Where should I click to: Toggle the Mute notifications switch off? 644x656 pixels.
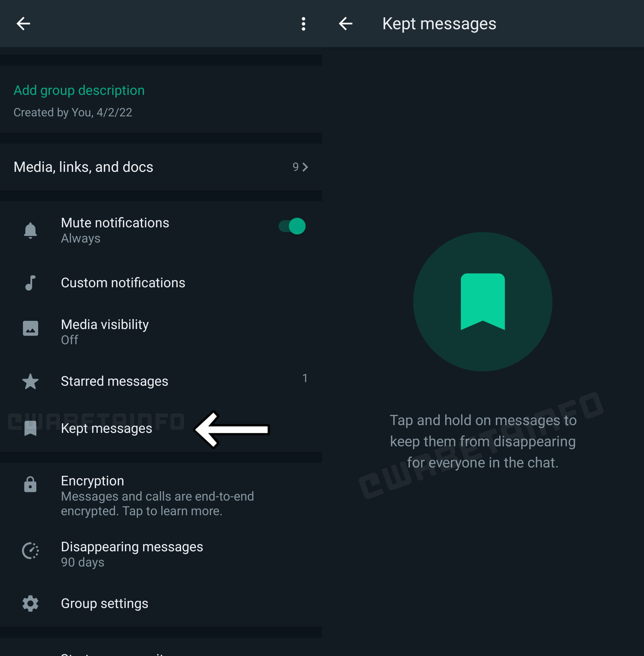pos(292,226)
